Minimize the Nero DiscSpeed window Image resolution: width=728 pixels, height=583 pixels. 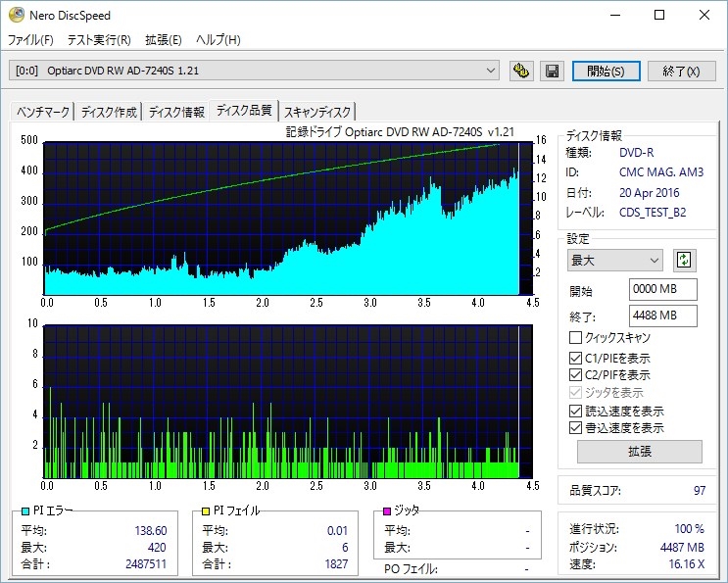(615, 15)
